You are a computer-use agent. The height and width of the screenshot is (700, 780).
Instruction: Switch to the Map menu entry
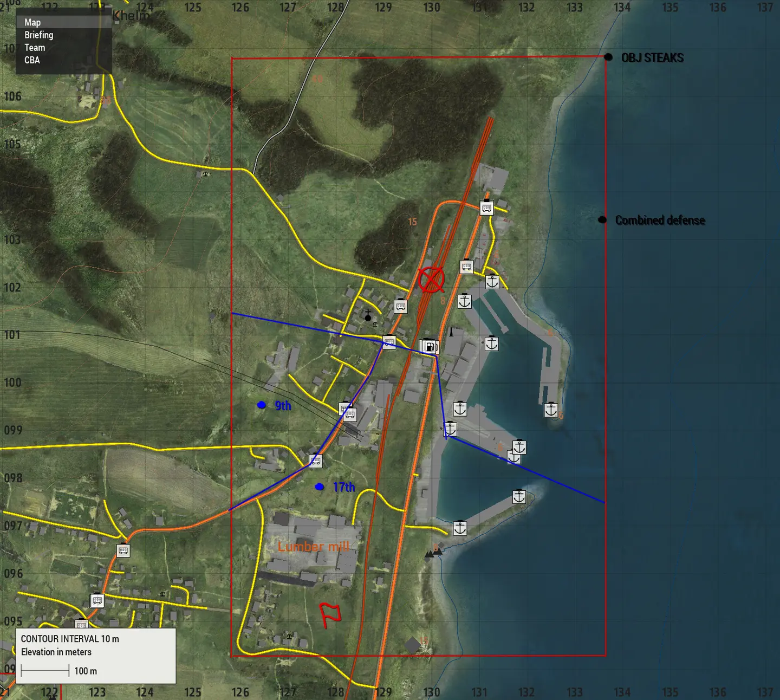32,22
